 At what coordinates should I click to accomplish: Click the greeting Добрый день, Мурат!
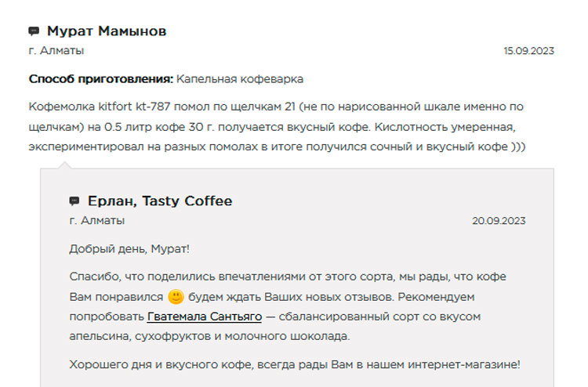[x=129, y=249]
